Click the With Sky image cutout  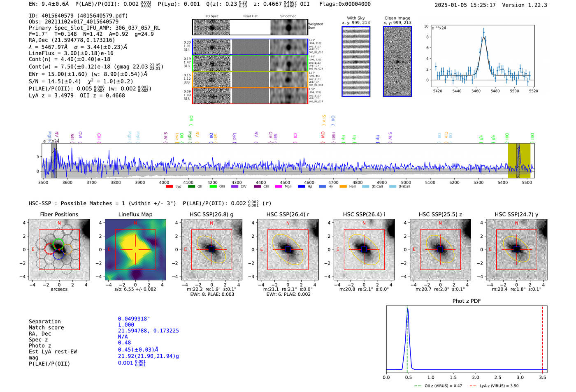point(356,61)
